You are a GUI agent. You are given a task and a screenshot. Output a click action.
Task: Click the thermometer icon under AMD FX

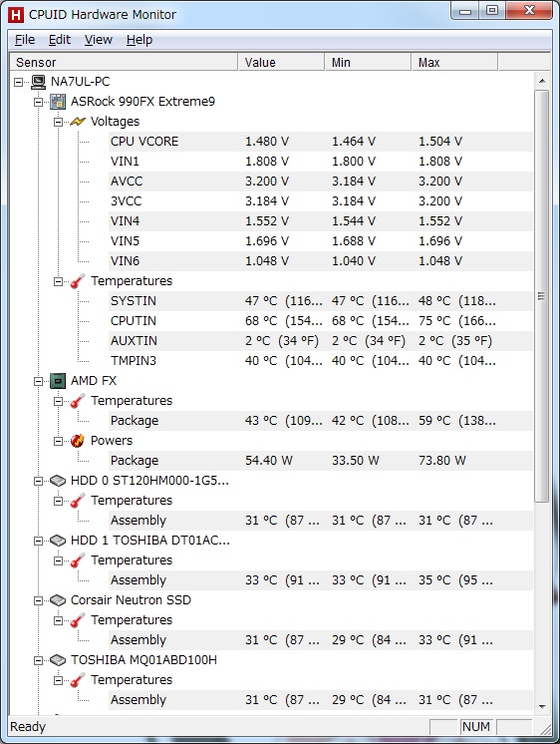[78, 401]
